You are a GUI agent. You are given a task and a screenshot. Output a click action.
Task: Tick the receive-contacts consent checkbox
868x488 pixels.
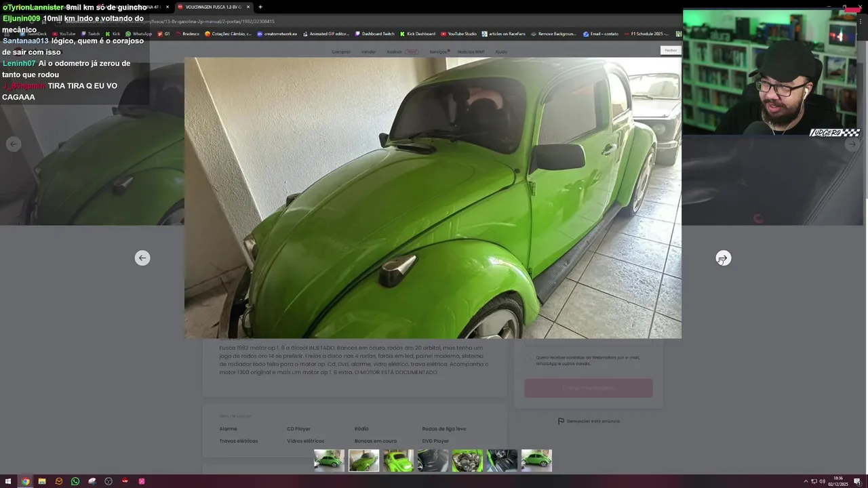(528, 358)
